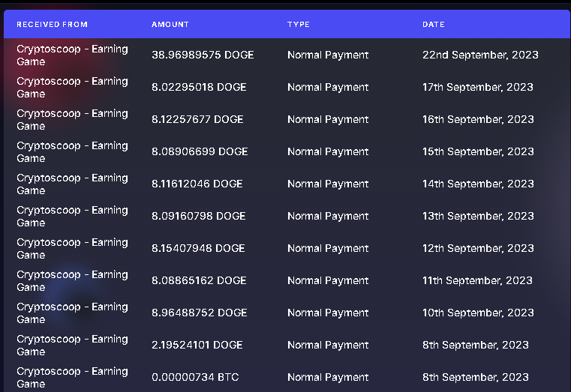Screen dimensions: 571x392
Task: Click the 8.09160798 DOGE amount
Action: point(198,216)
